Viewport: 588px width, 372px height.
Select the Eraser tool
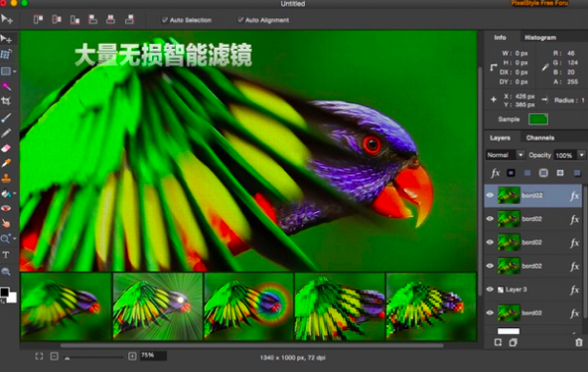(x=6, y=148)
